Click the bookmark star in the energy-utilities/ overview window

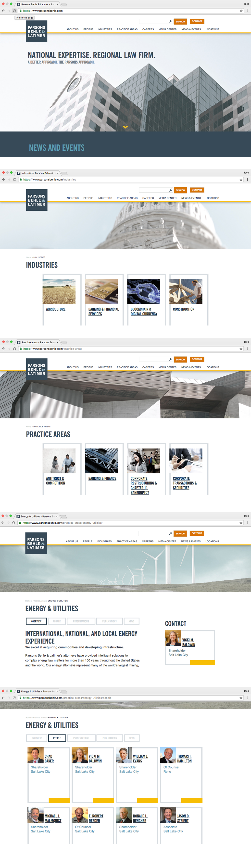241,523
